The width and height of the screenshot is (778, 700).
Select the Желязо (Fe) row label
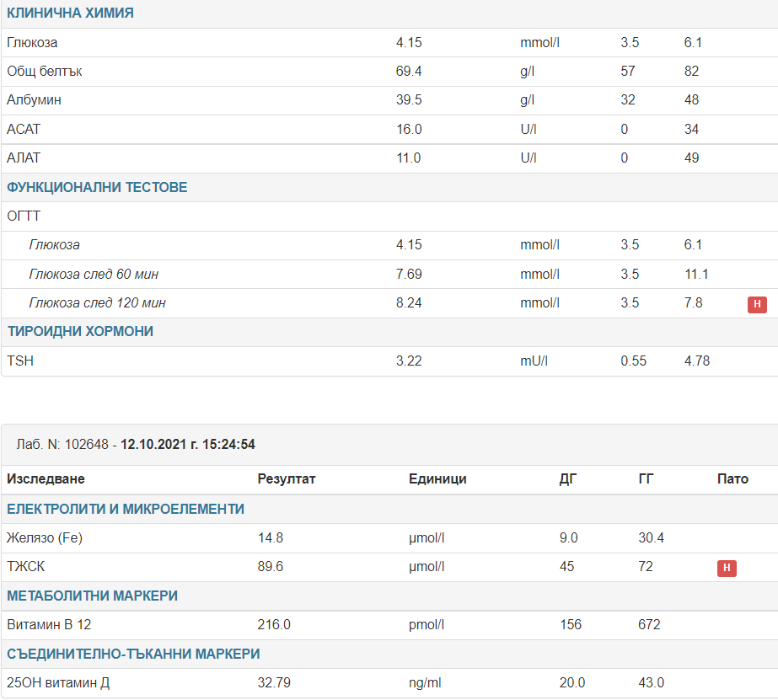pos(44,538)
